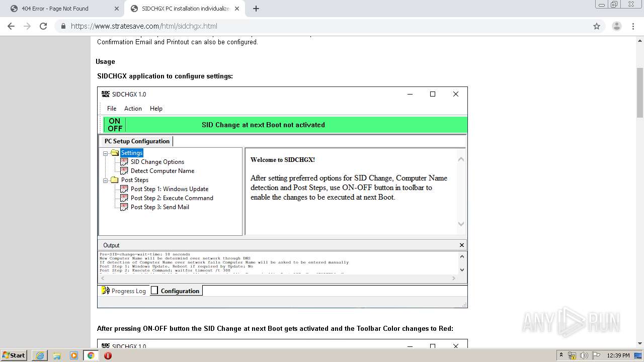Open a new browser tab

coord(256,9)
